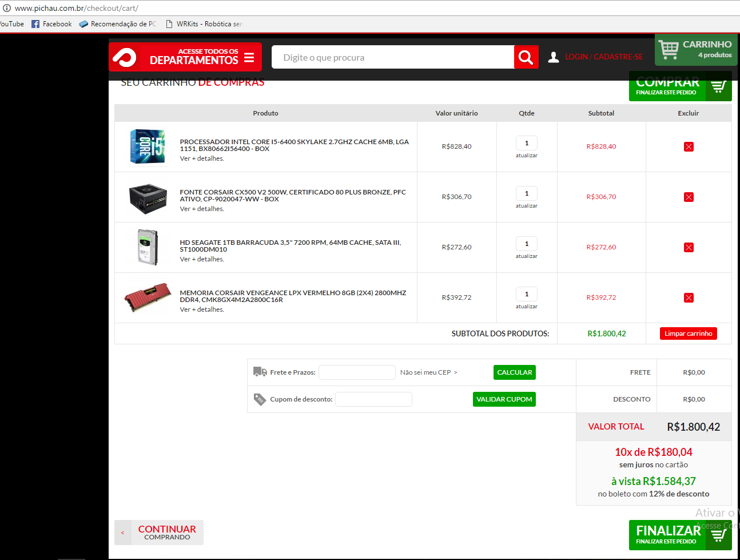The width and height of the screenshot is (740, 560).
Task: Click 'atualizar' under the Intel processor quantity
Action: coord(527,156)
